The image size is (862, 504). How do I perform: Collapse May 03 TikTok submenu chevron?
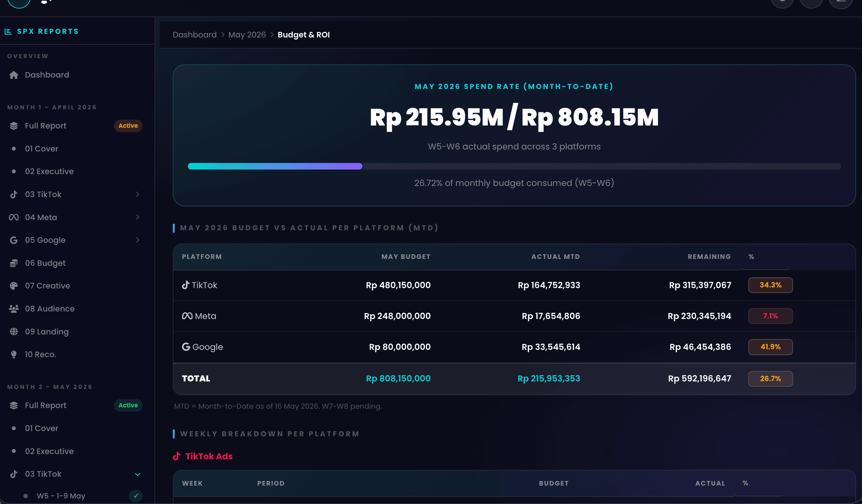138,474
